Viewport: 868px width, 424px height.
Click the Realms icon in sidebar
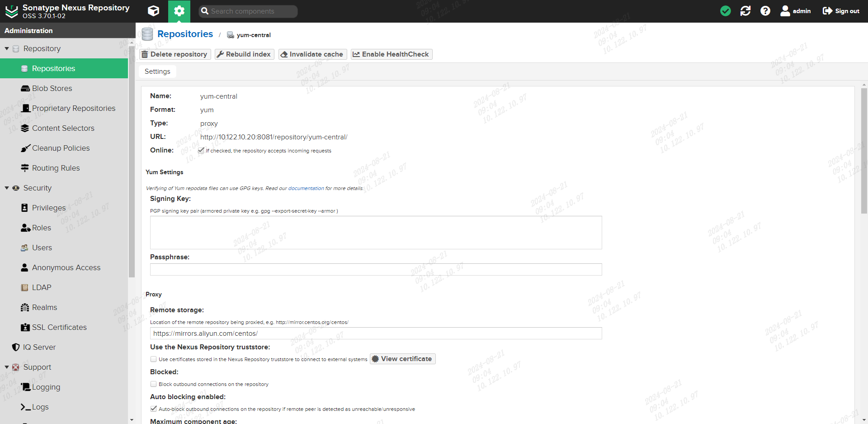point(25,307)
